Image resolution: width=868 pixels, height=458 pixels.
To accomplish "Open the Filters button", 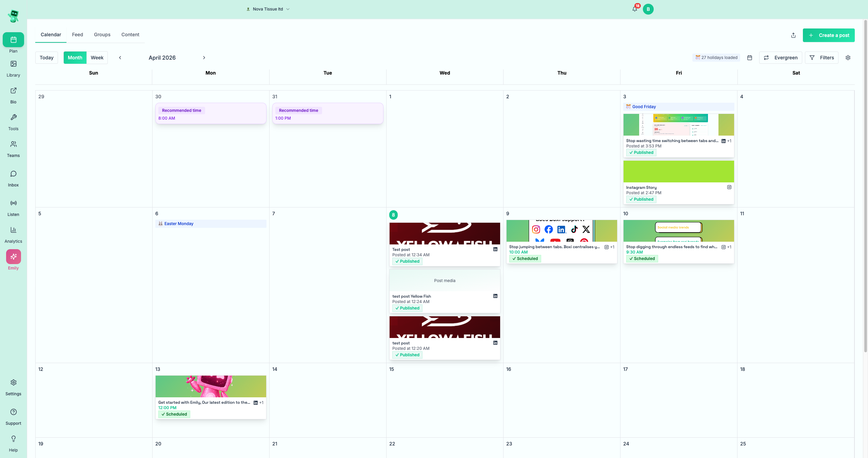I will click(x=821, y=58).
